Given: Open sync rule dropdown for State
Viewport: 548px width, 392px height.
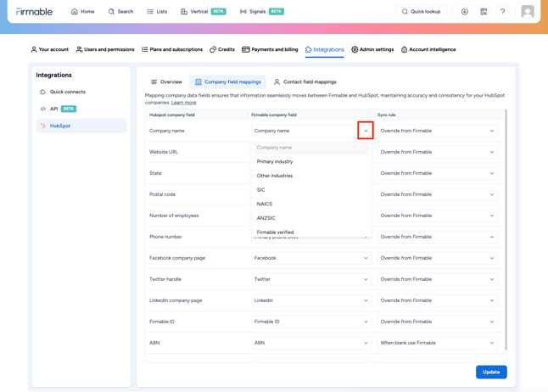Looking at the screenshot, I should 438,173.
